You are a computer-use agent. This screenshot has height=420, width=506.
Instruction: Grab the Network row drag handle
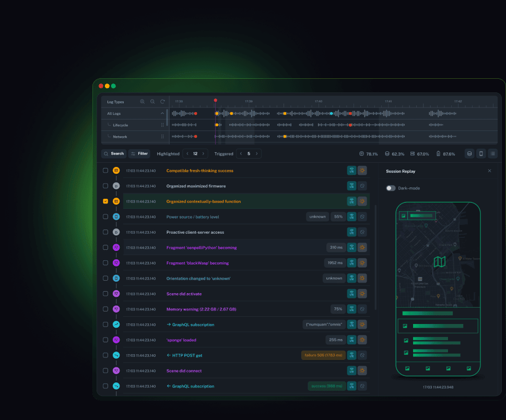tap(162, 137)
